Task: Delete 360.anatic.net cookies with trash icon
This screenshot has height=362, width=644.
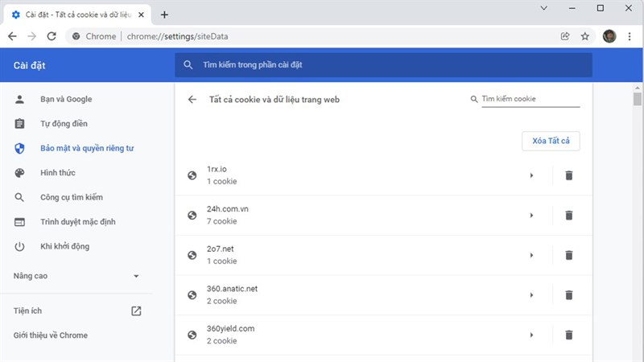Action: pyautogui.click(x=568, y=295)
